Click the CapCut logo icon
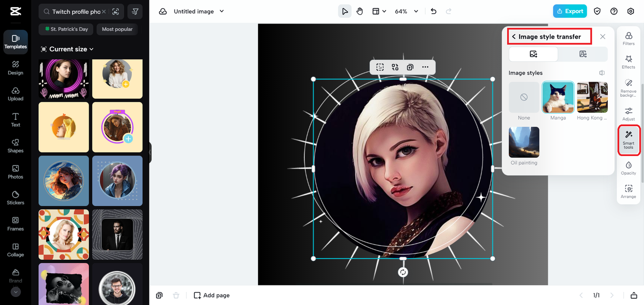The width and height of the screenshot is (644, 305). click(15, 12)
